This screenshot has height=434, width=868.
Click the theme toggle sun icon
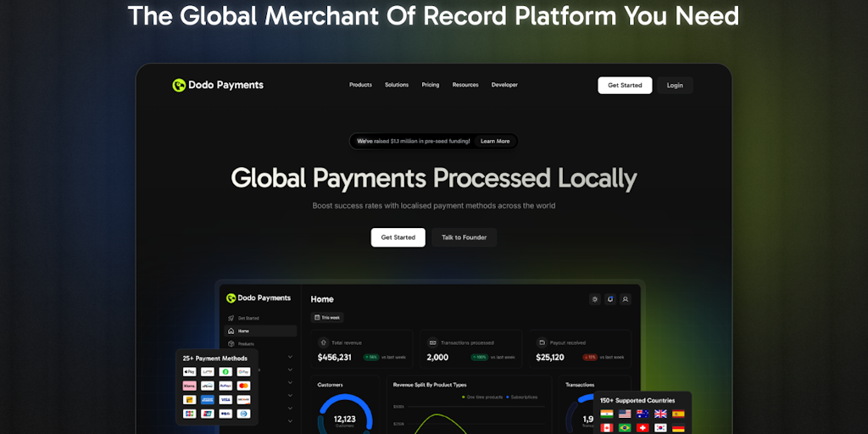[594, 299]
